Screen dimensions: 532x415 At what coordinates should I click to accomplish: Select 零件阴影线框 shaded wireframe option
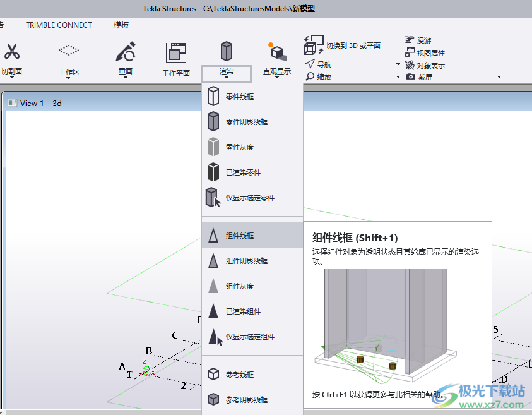pos(252,121)
